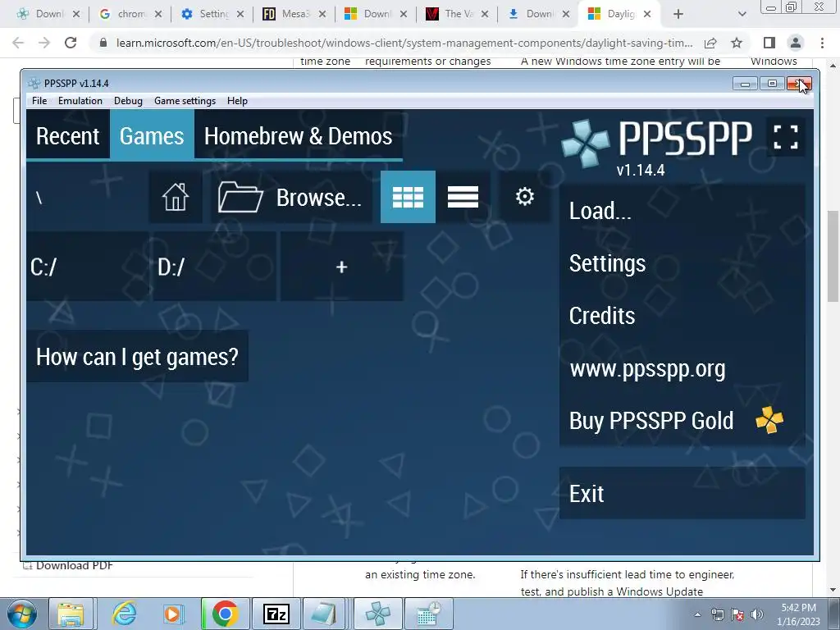The width and height of the screenshot is (840, 630).
Task: Open the C:/ drive entry
Action: [87, 267]
